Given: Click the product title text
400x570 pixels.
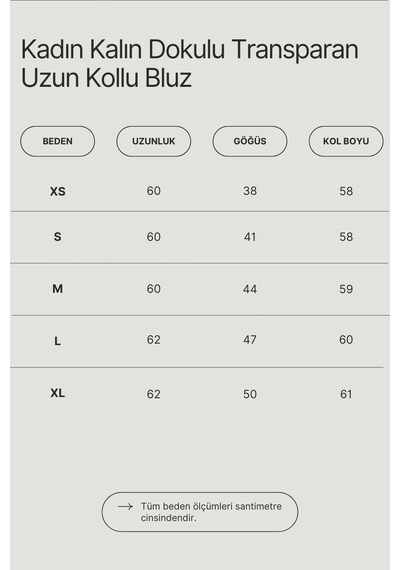Looking at the screenshot, I should coord(190,64).
